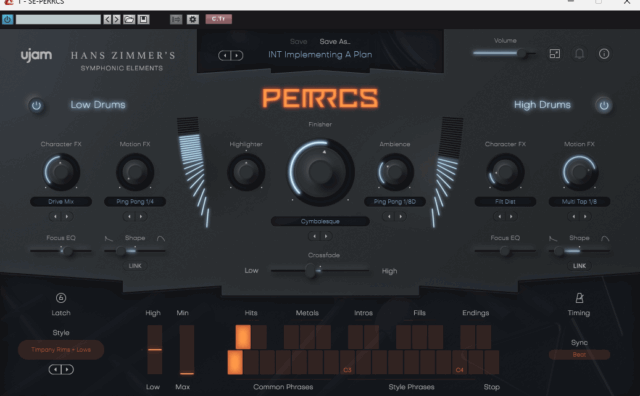
Task: Select the Hits phrase group label
Action: [251, 313]
